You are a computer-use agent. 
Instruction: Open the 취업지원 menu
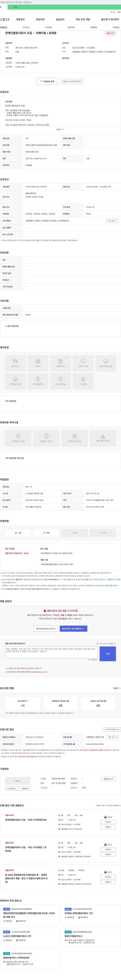(x=40, y=19)
